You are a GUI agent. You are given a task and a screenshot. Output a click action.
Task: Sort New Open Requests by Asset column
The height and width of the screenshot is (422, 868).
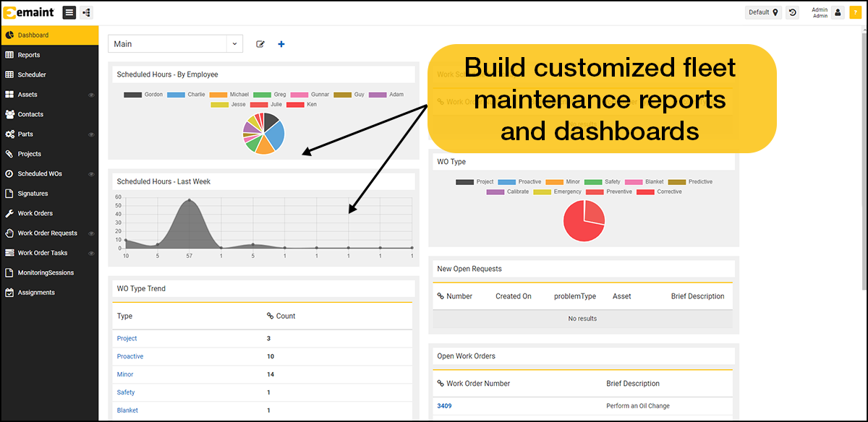tap(622, 296)
